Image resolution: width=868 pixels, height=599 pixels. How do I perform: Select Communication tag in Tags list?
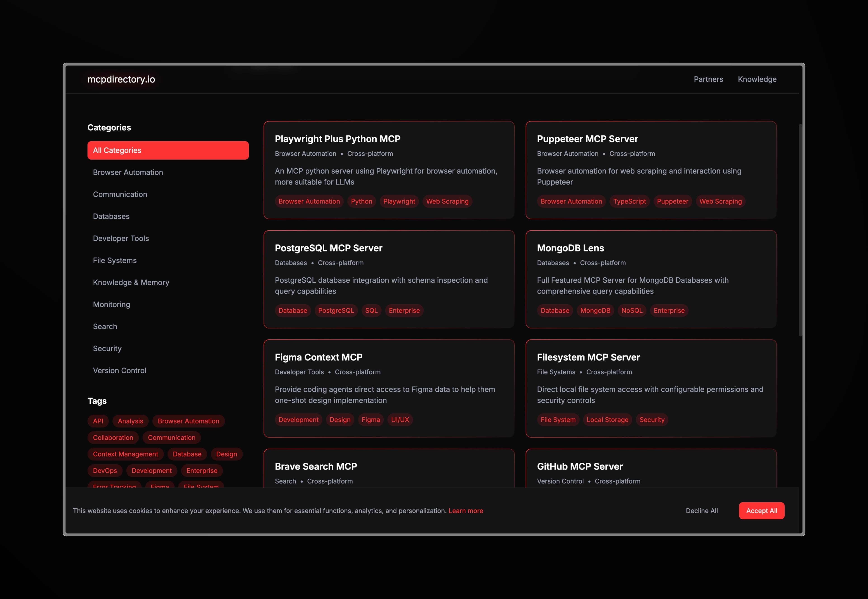point(171,438)
